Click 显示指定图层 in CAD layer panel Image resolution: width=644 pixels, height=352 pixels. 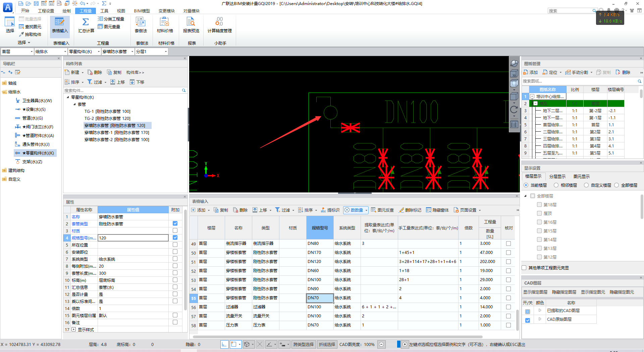(535, 292)
